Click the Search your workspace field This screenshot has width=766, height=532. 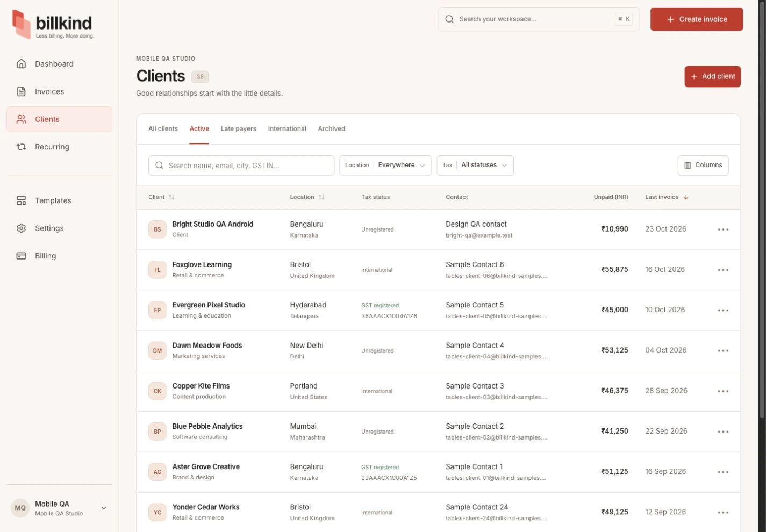click(x=539, y=19)
